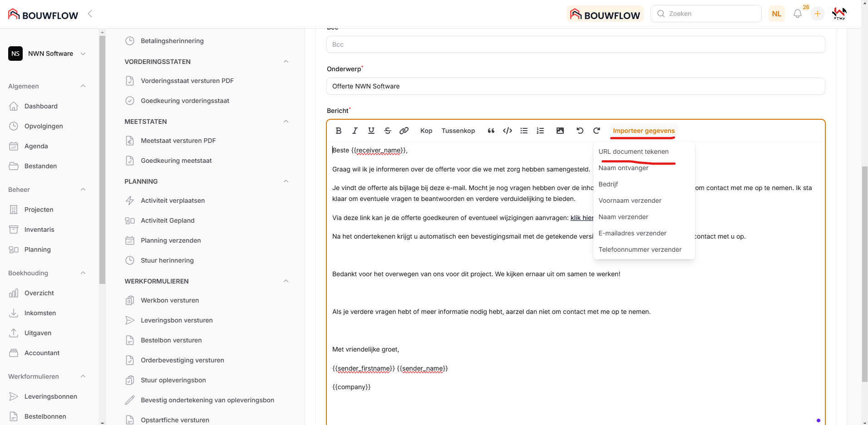Viewport: 868px width, 425px height.
Task: Click the strikethrough icon in toolbar
Action: [x=387, y=131]
